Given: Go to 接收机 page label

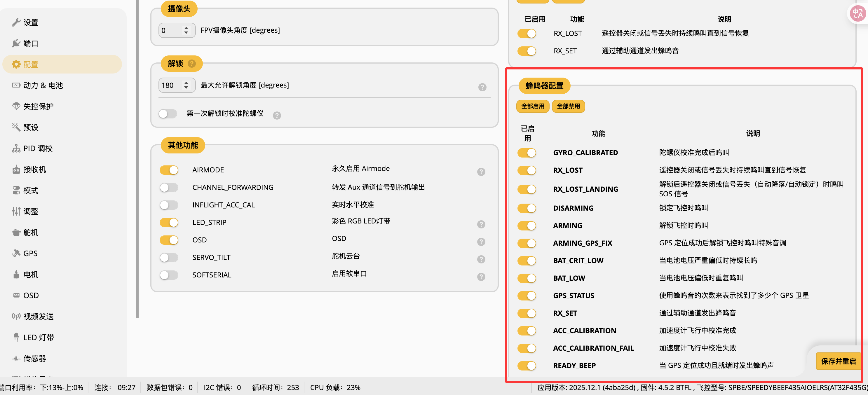Looking at the screenshot, I should tap(35, 169).
